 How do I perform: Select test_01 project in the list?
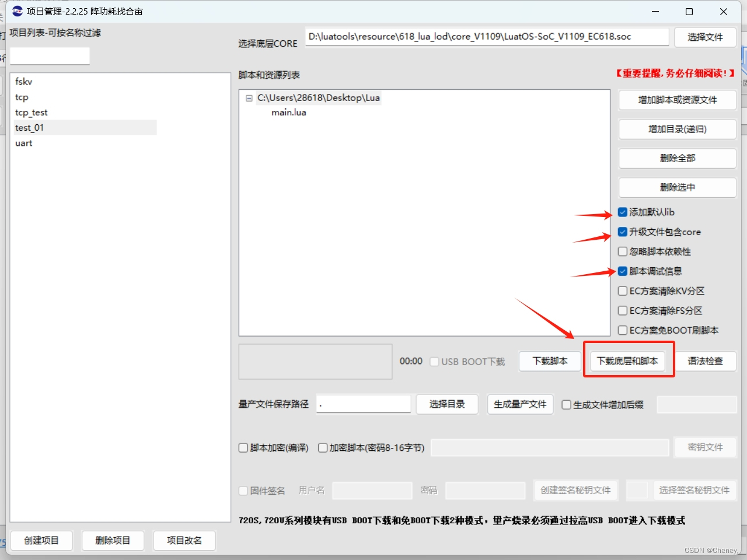pyautogui.click(x=85, y=128)
